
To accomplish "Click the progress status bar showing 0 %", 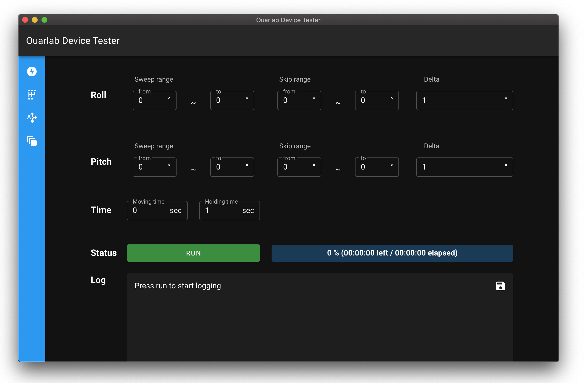I will (x=392, y=253).
